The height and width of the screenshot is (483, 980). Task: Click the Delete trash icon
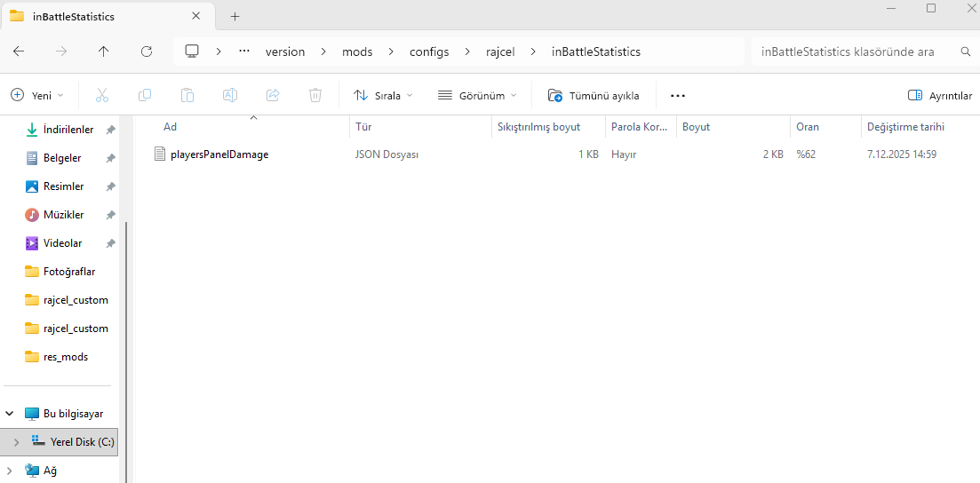[x=315, y=95]
